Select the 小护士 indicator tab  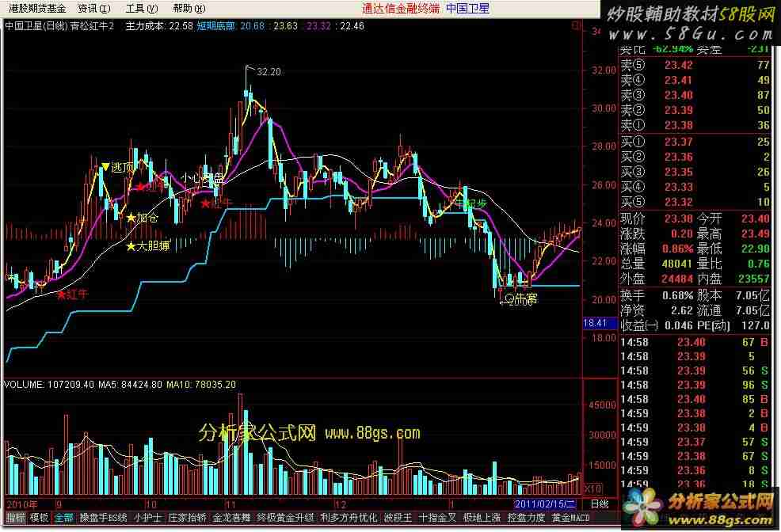coord(147,518)
